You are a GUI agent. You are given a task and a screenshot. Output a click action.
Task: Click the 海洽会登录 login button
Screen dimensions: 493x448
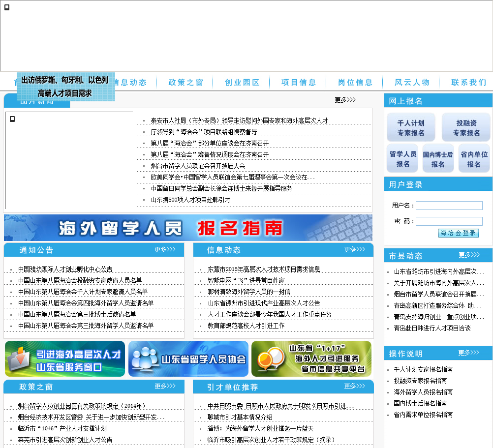tap(459, 233)
